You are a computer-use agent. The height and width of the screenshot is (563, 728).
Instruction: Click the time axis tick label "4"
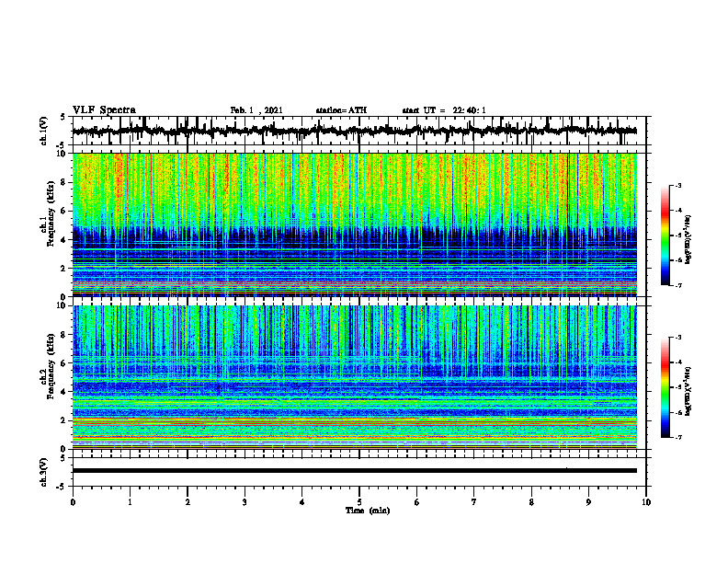click(x=302, y=502)
